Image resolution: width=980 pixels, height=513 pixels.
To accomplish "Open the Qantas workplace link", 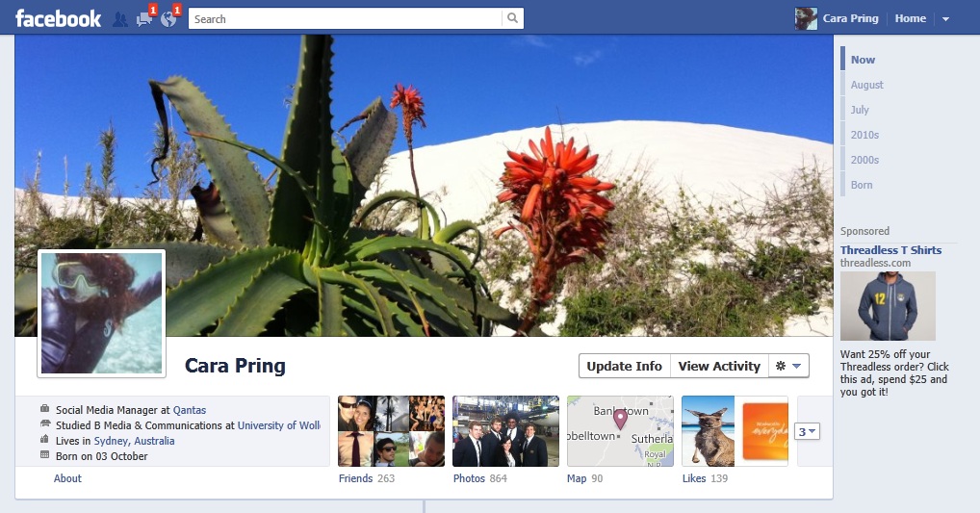I will pos(190,410).
